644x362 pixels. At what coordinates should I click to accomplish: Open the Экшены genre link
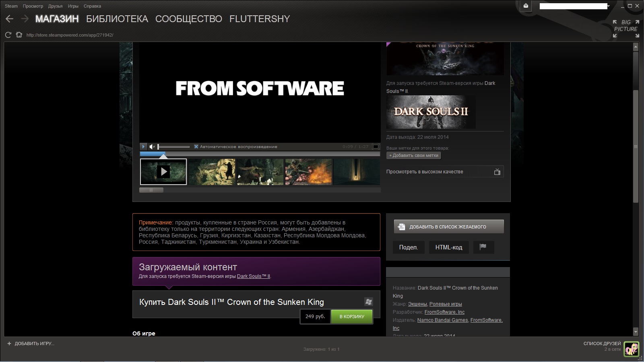417,304
